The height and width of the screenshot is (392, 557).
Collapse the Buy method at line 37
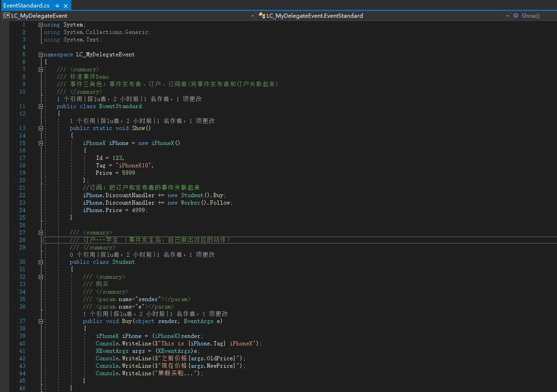tap(41, 321)
